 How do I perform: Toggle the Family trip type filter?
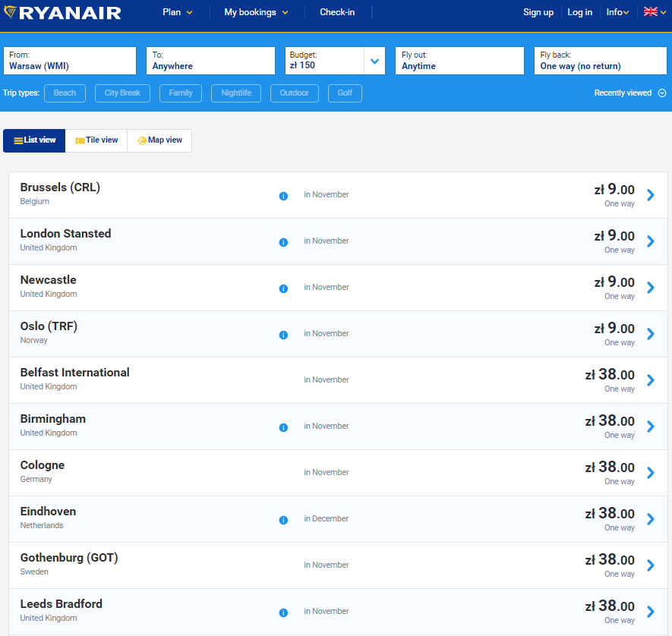point(181,93)
